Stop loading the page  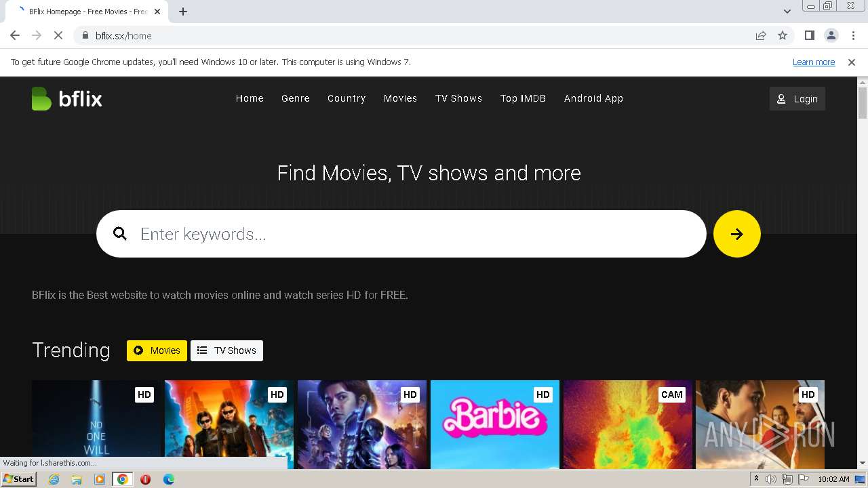coord(58,36)
